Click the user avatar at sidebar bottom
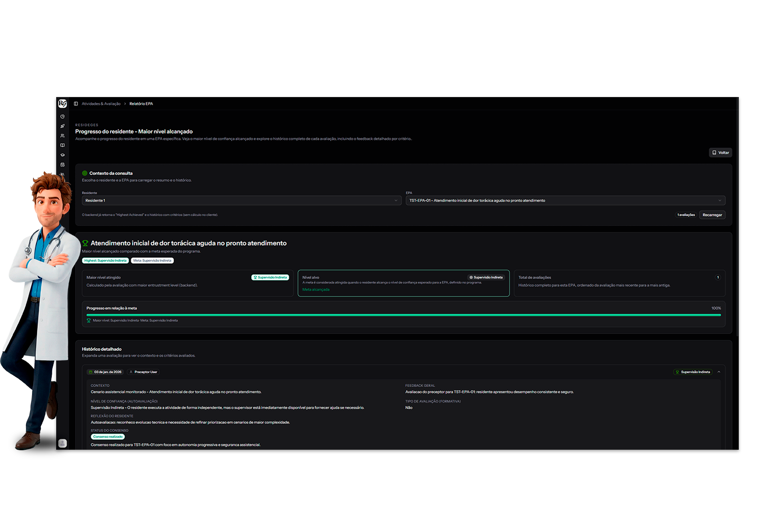Viewport: 765px width, 532px height. [x=63, y=443]
